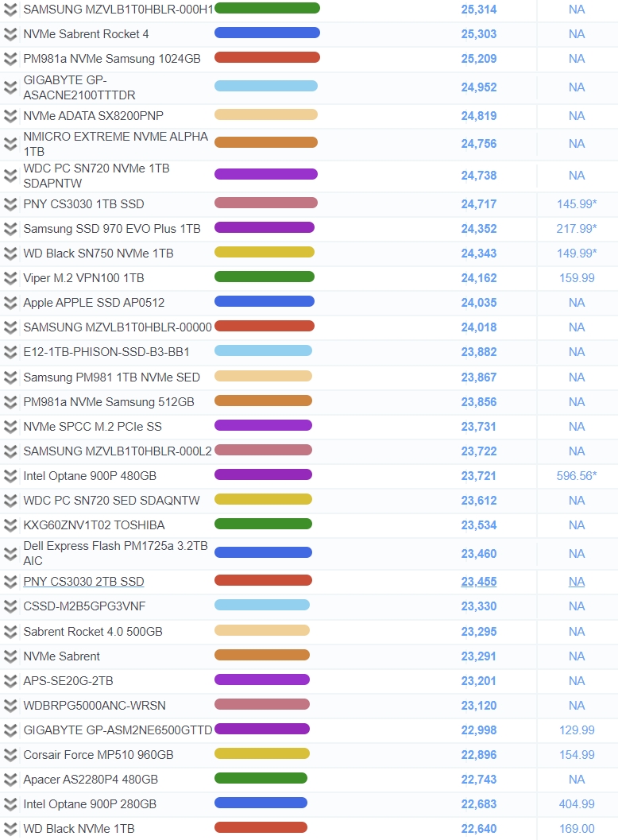
Task: Expand the APS-SE20G-2TB row
Action: [x=10, y=681]
